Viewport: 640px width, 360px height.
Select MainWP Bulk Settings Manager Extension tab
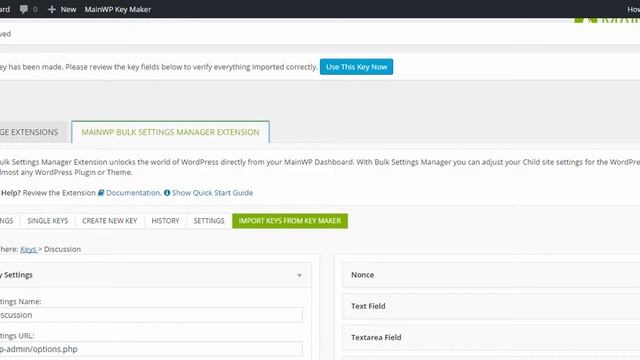tap(170, 132)
